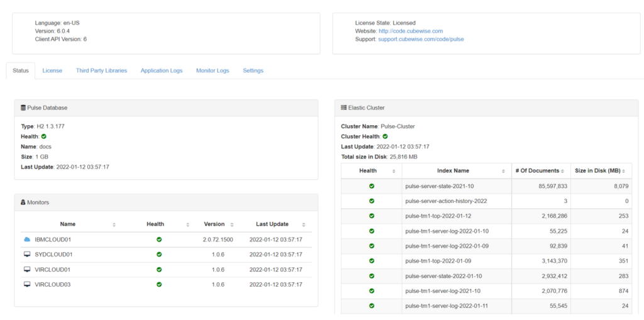The width and height of the screenshot is (644, 320).
Task: Click the Monitors panel header icon
Action: pos(23,202)
